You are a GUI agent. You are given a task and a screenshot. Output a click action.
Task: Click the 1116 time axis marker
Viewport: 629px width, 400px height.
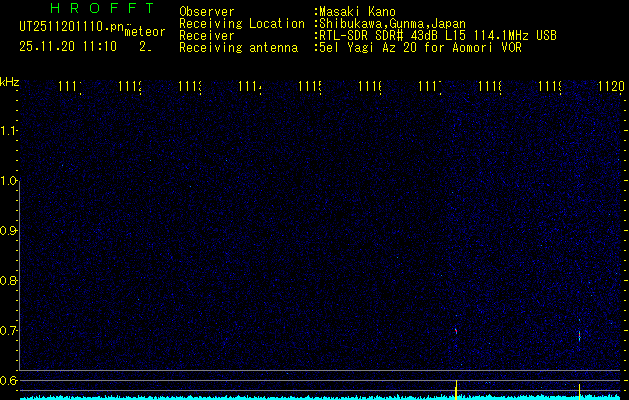pyautogui.click(x=370, y=86)
